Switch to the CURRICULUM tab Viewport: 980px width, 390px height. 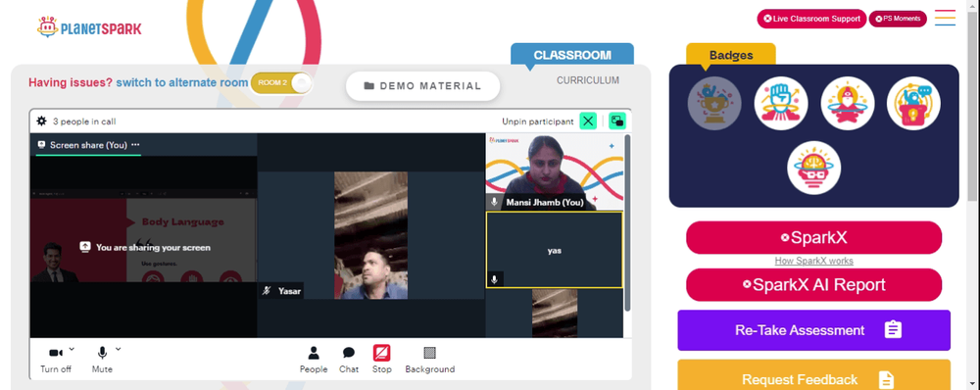tap(587, 80)
